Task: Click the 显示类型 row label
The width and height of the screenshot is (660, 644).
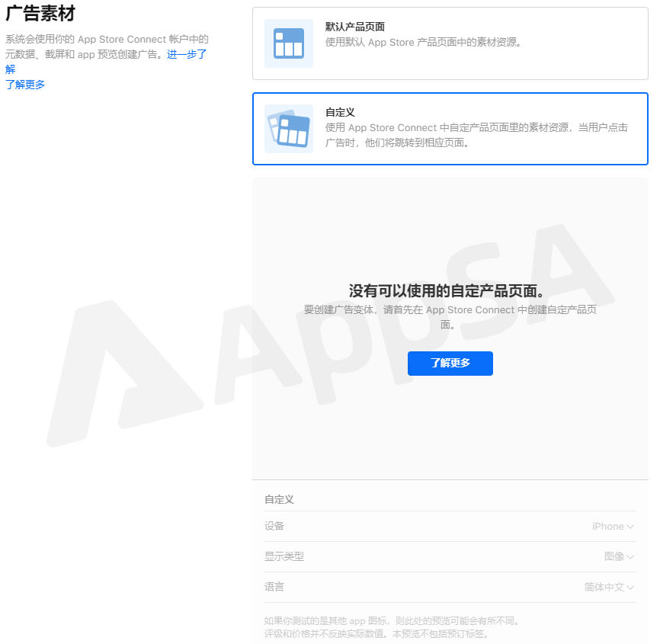Action: [x=284, y=556]
